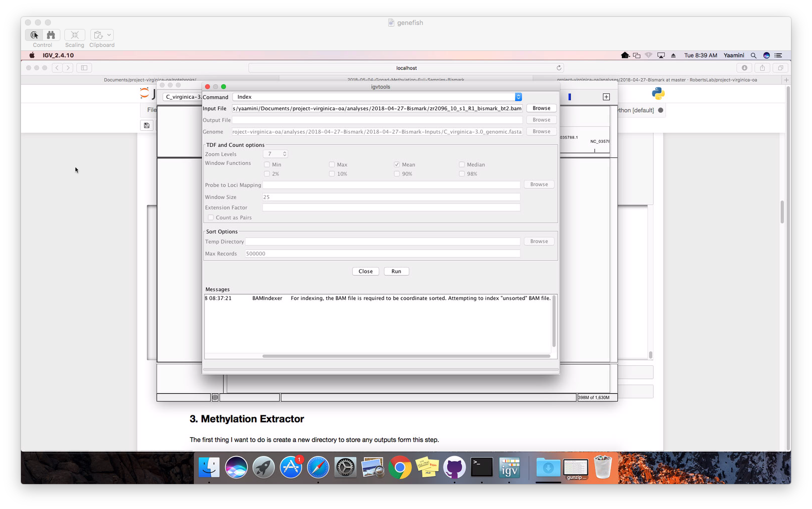Click the Scaling icon in the sharing toolbar
Image resolution: width=812 pixels, height=509 pixels.
pos(74,35)
